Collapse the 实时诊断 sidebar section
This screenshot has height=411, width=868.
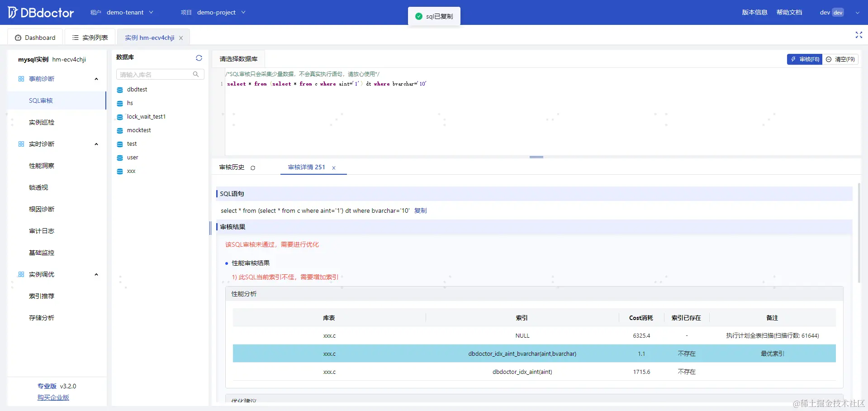click(96, 144)
